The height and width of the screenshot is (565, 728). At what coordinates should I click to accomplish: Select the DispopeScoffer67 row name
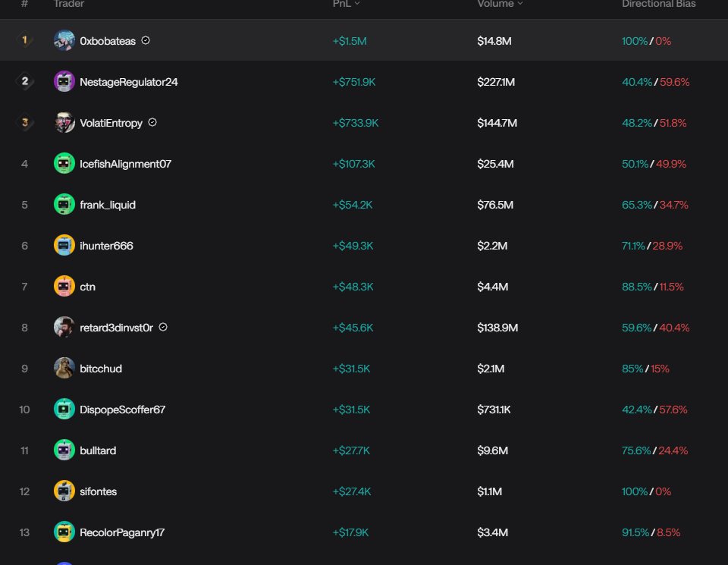pos(123,410)
